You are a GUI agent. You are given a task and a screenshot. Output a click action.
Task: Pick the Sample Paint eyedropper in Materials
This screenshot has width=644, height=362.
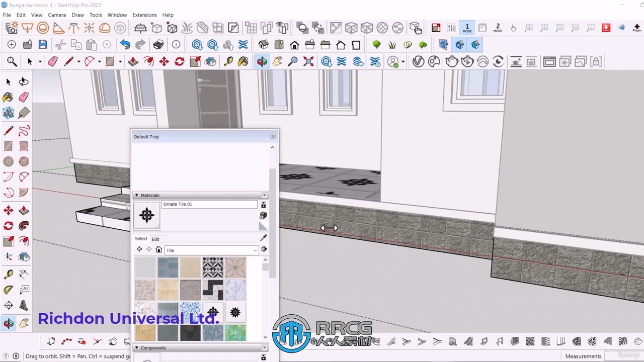click(x=263, y=238)
